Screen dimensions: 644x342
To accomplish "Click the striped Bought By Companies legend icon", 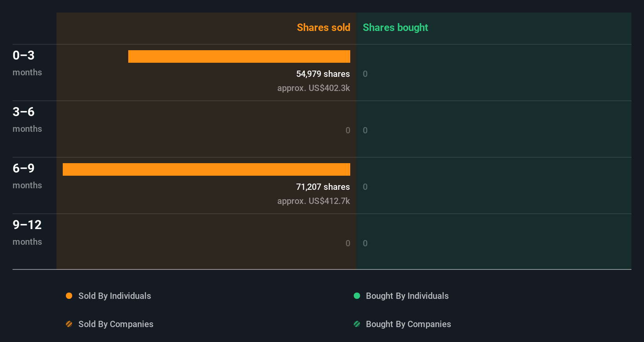I will 357,324.
